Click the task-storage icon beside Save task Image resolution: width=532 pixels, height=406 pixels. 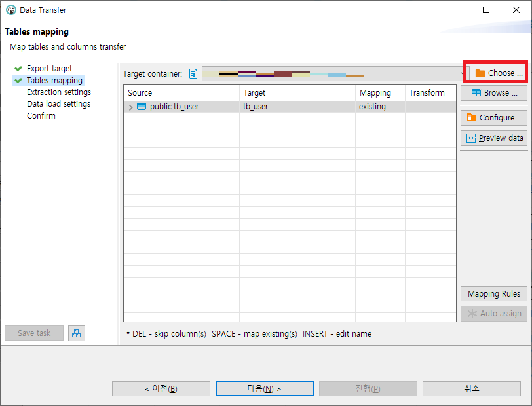[x=77, y=333]
